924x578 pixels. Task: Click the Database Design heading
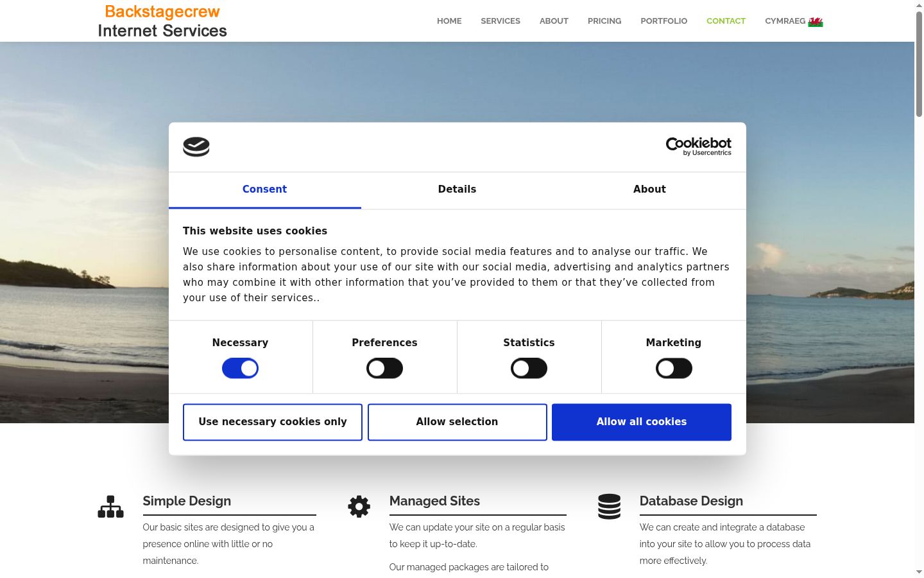(691, 501)
